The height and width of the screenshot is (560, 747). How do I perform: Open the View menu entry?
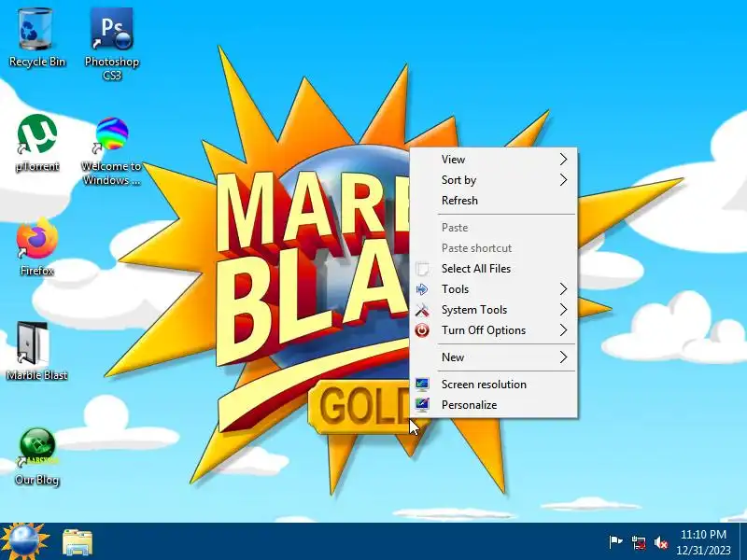click(494, 159)
